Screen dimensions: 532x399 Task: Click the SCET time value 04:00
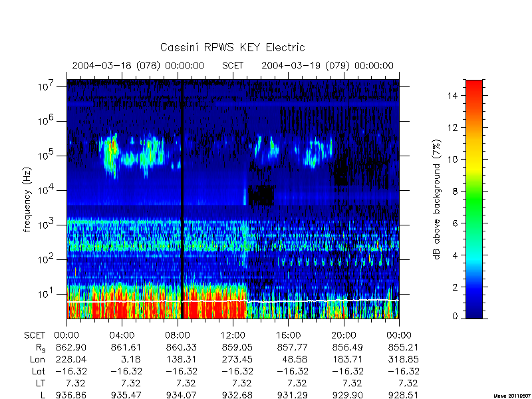tap(122, 335)
